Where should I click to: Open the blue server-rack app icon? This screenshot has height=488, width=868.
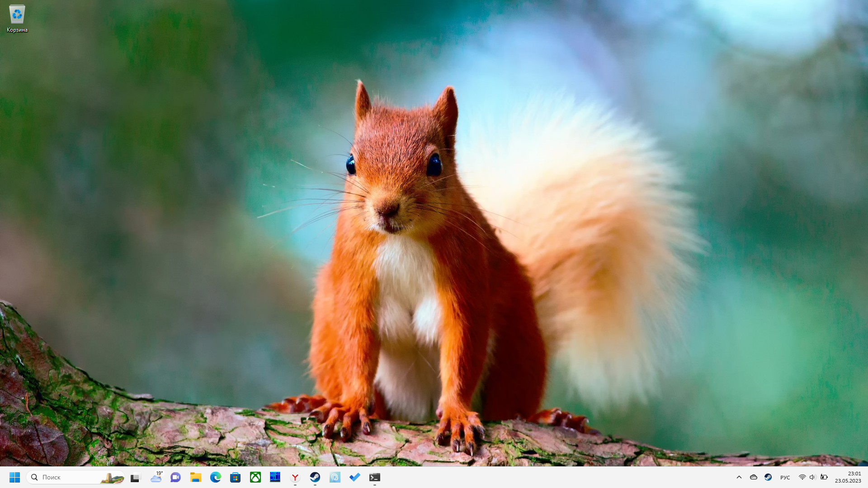tap(275, 477)
